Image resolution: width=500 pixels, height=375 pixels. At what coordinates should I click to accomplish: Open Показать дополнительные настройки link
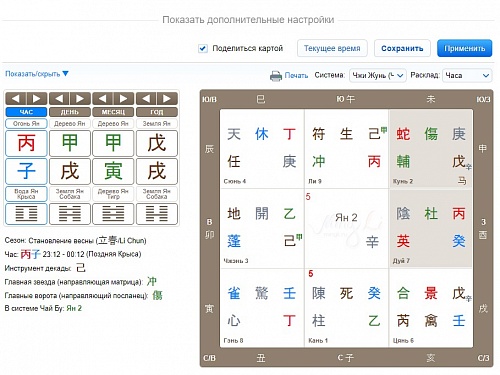[x=248, y=20]
